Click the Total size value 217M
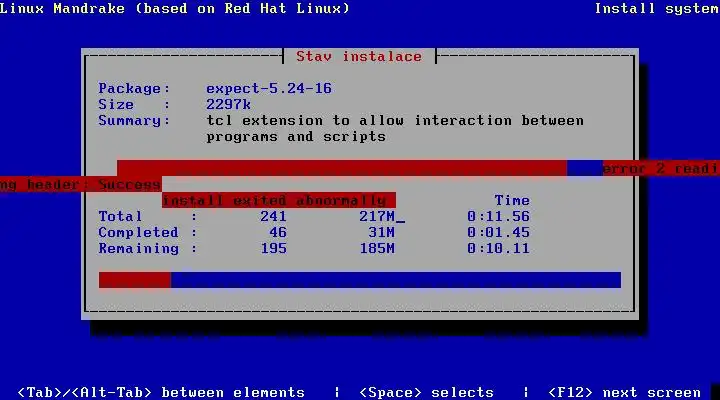This screenshot has height=400, width=720. coord(377,216)
